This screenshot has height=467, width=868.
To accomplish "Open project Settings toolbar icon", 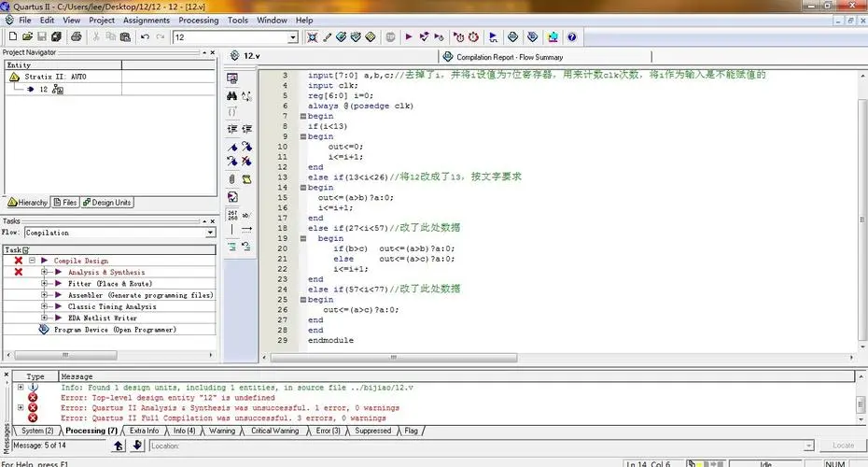I will [x=313, y=37].
